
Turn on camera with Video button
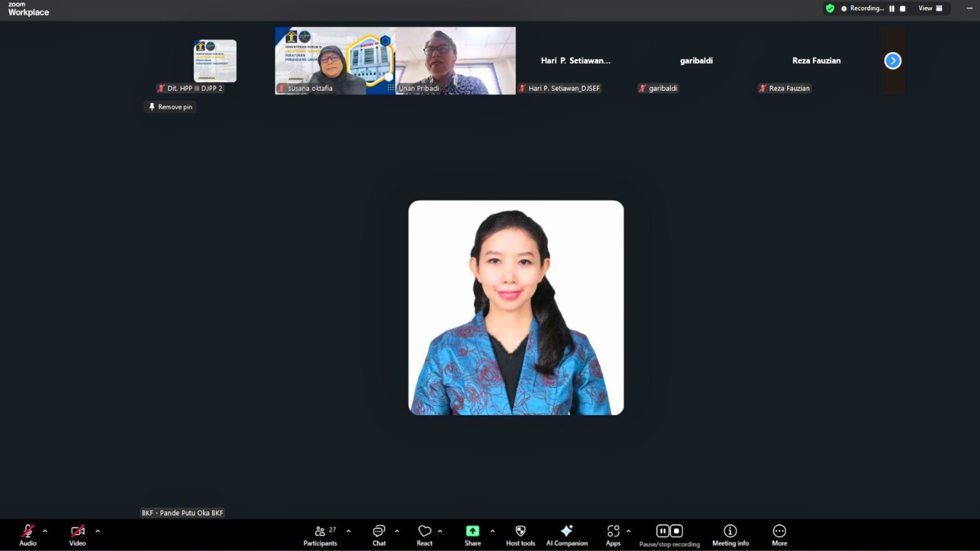point(78,532)
